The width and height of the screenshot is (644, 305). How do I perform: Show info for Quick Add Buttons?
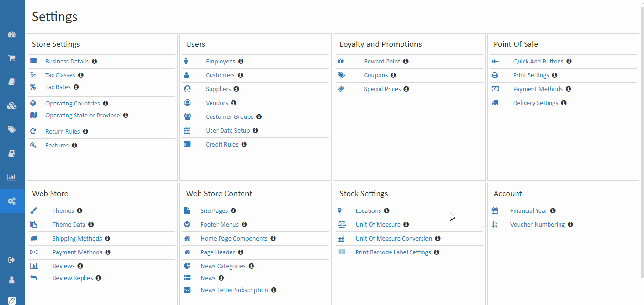[x=569, y=62]
